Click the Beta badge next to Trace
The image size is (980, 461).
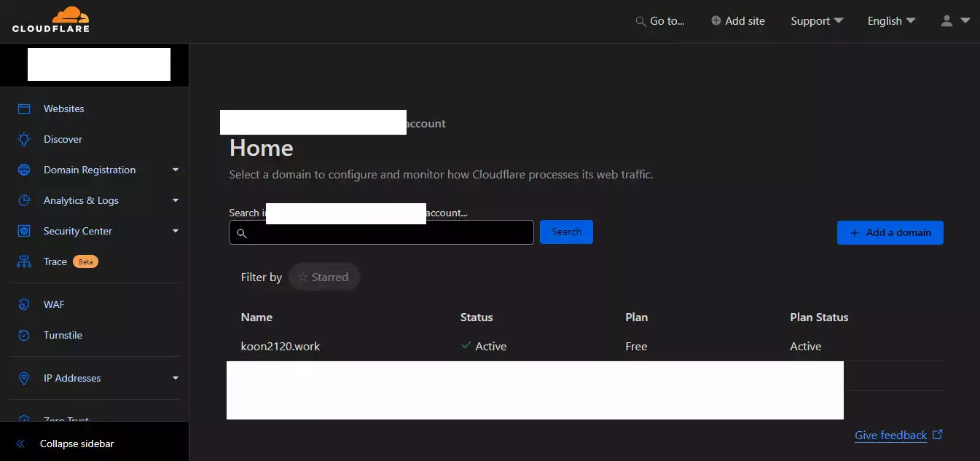click(85, 261)
